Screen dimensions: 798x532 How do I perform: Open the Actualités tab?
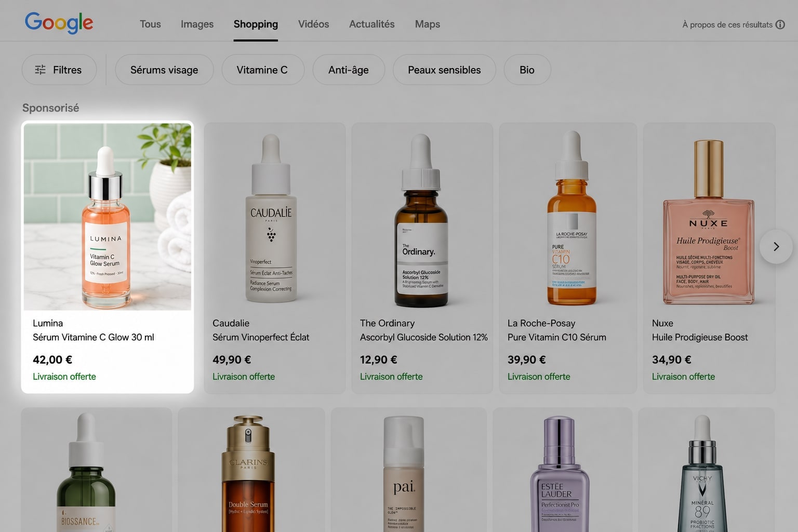click(x=371, y=24)
